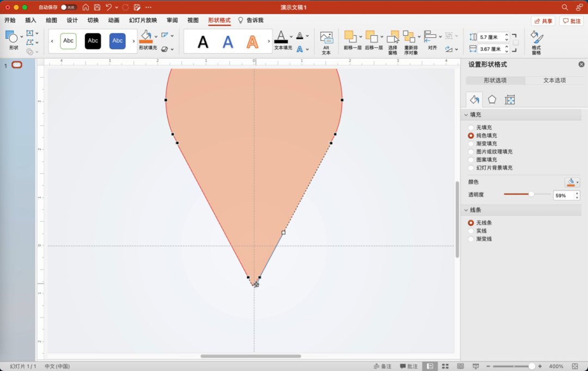Switch to reading view icon

[461, 366]
